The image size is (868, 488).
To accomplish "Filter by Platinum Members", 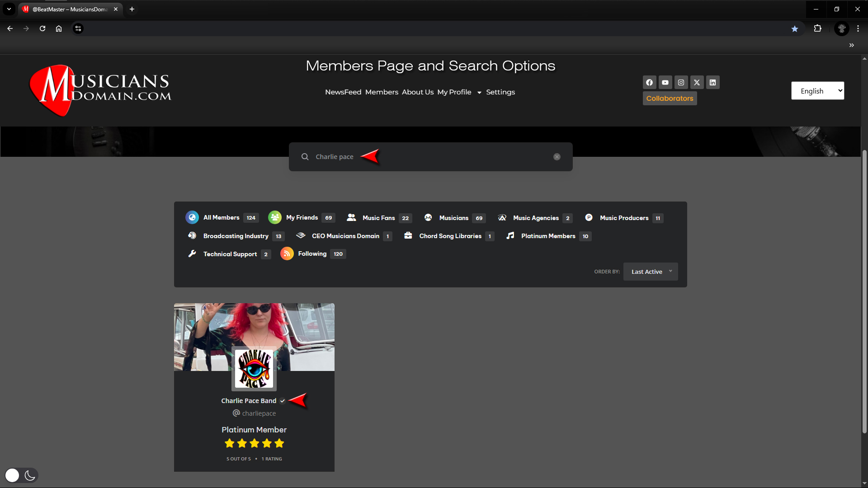I will tap(548, 236).
